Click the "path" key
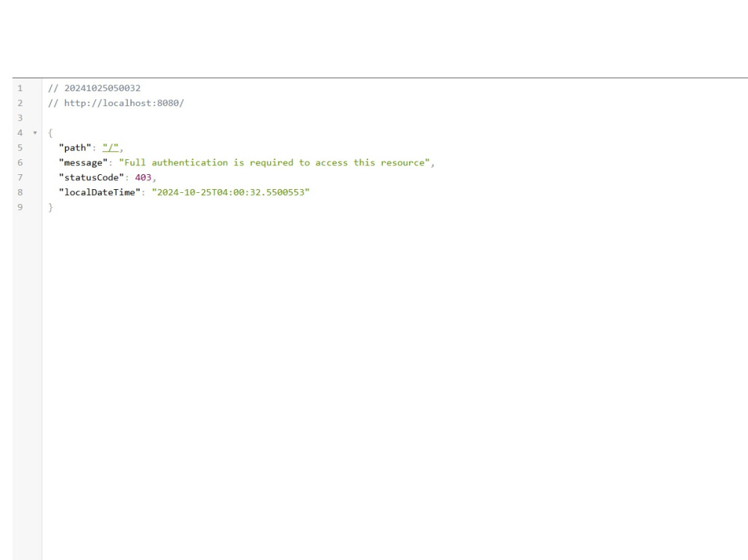 [x=75, y=148]
